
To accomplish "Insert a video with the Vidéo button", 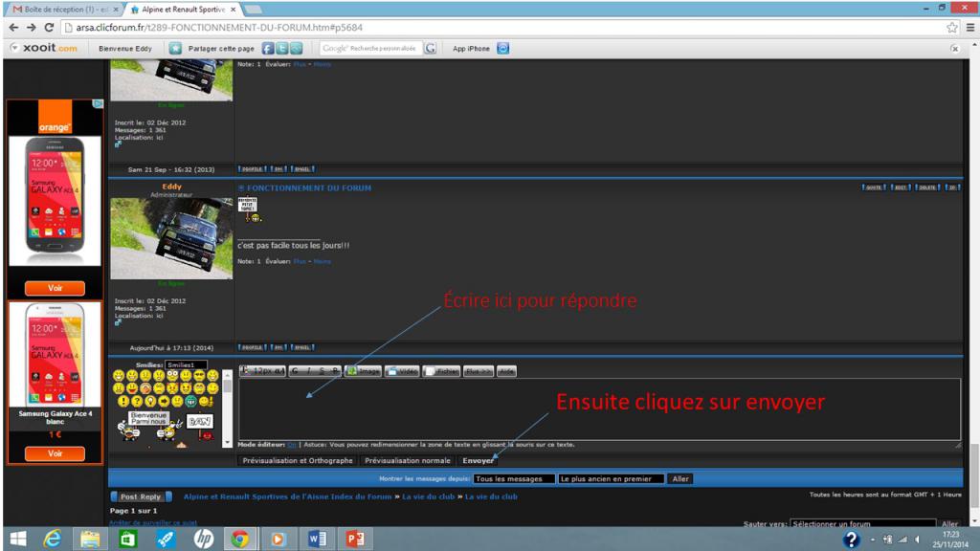I will (x=402, y=371).
